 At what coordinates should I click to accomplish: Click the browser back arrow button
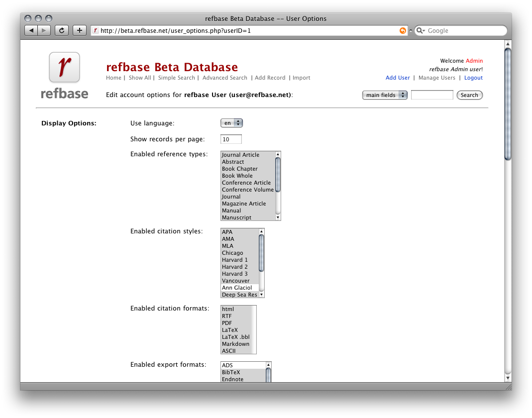(31, 30)
